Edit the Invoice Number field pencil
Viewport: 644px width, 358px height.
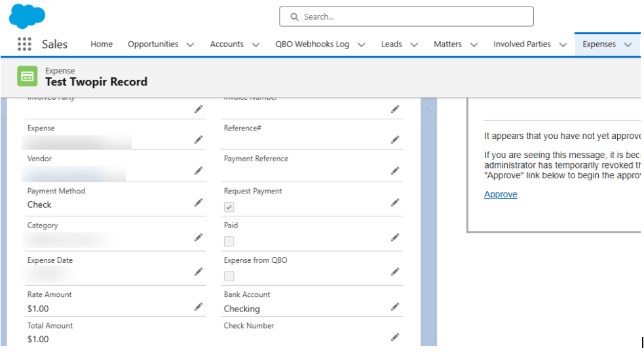point(394,109)
